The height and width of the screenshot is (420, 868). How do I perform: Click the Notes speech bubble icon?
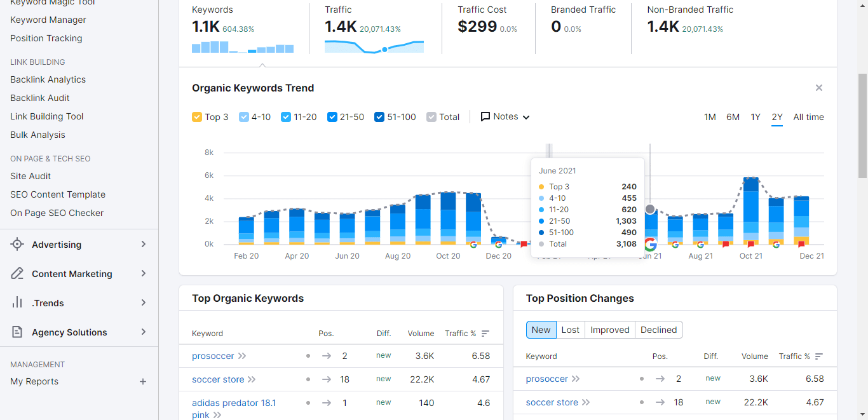(x=485, y=117)
